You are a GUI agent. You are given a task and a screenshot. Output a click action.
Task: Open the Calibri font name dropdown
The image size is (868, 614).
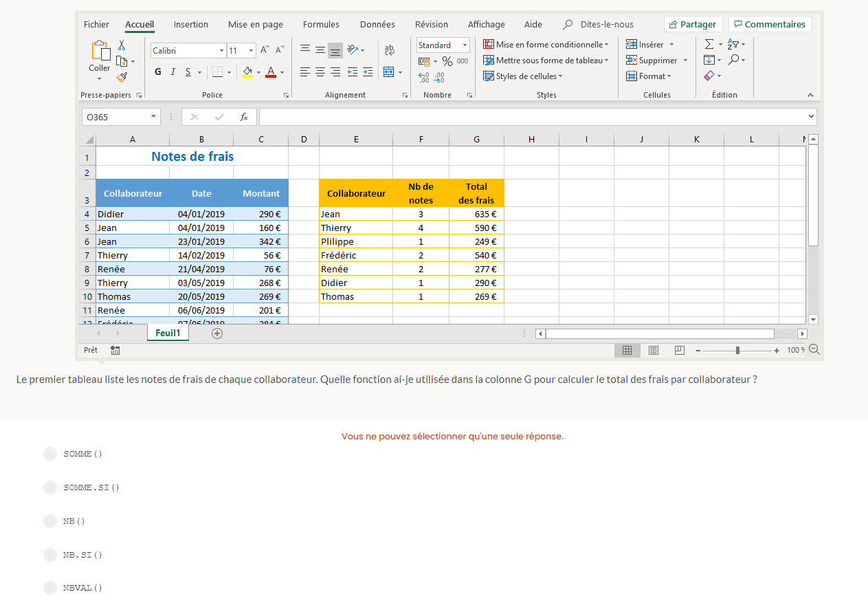click(221, 51)
